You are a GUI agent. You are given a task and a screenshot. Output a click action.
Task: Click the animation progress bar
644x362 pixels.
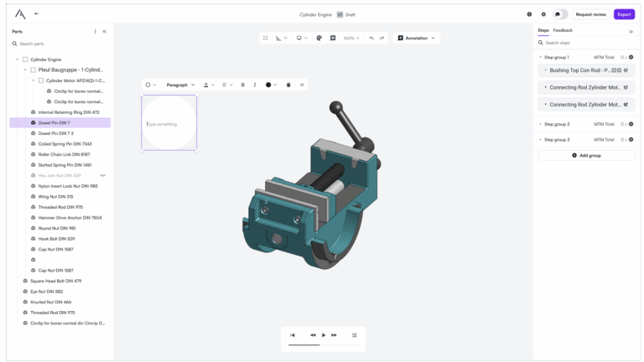(x=323, y=345)
